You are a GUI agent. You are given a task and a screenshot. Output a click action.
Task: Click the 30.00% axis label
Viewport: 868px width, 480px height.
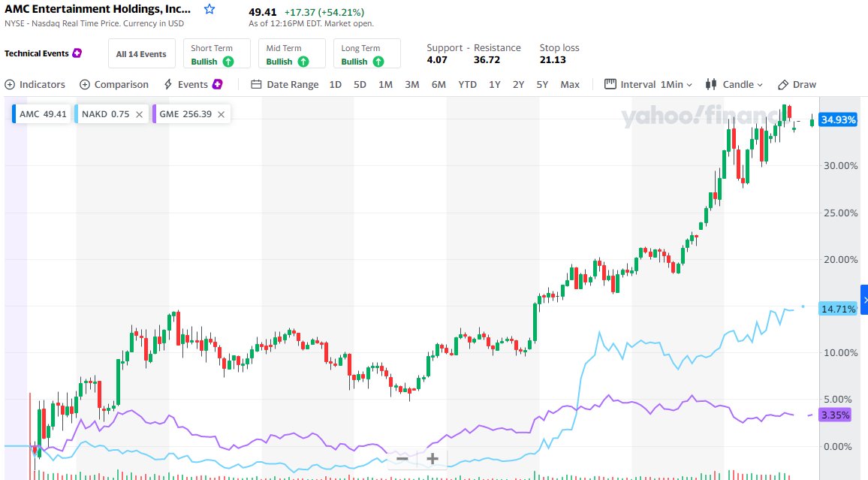pyautogui.click(x=840, y=165)
